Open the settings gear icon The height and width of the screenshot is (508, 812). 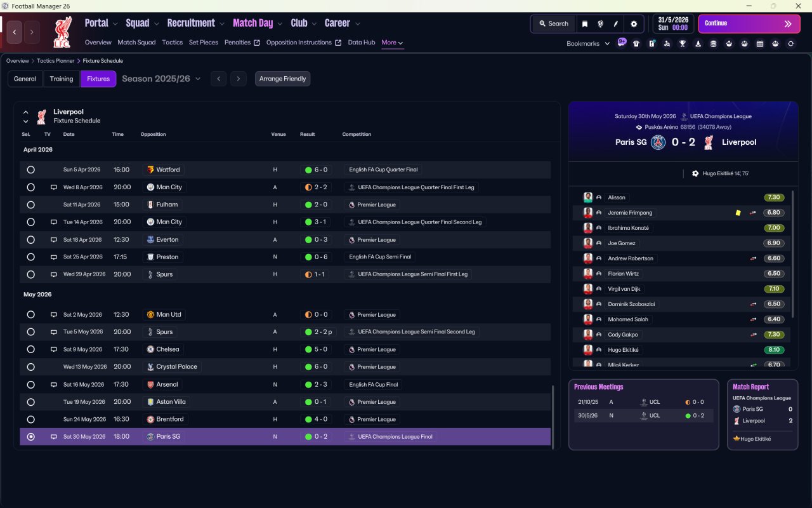(x=634, y=23)
